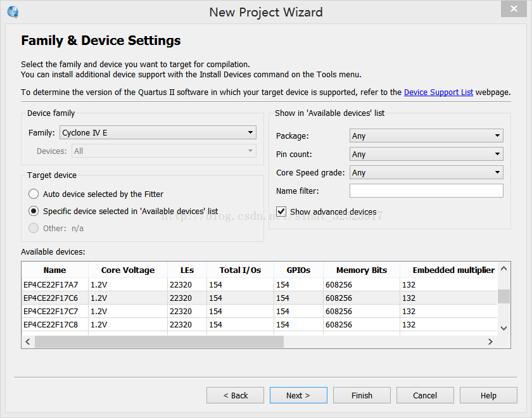Toggle Show advanced devices checkbox
Image resolution: width=532 pixels, height=418 pixels.
[281, 212]
